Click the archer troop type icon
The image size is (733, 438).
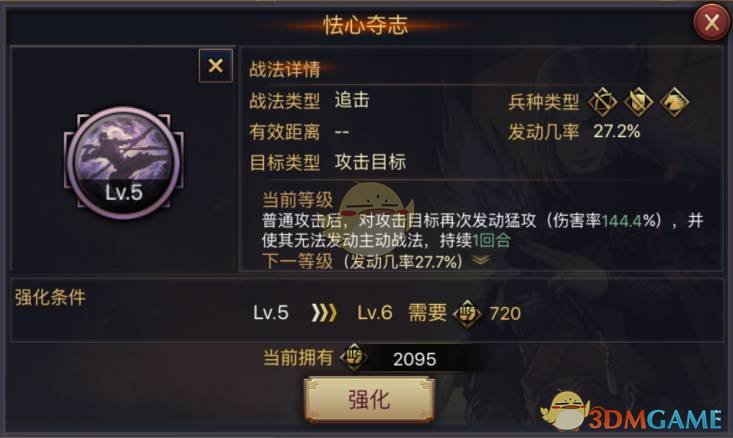[x=602, y=101]
